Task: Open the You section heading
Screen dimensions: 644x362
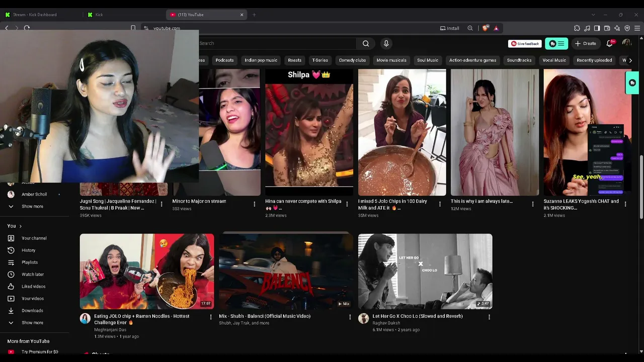Action: [x=14, y=226]
